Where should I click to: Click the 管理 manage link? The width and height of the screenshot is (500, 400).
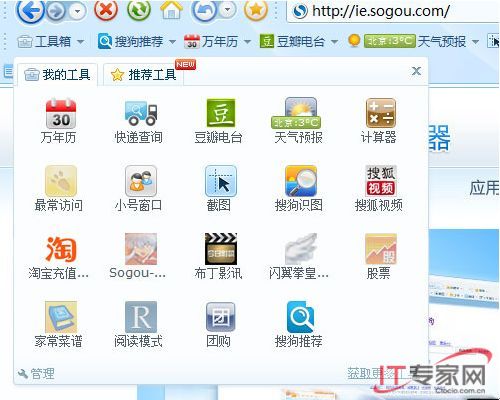coord(36,374)
